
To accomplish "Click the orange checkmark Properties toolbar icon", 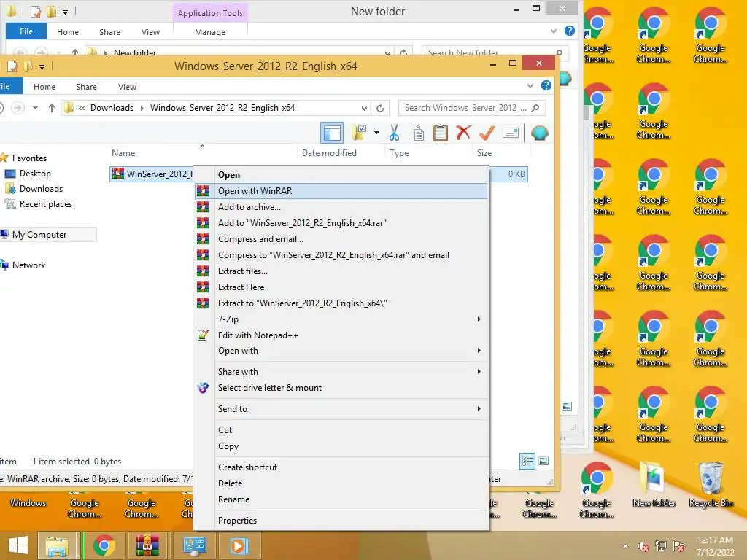I will [x=487, y=133].
